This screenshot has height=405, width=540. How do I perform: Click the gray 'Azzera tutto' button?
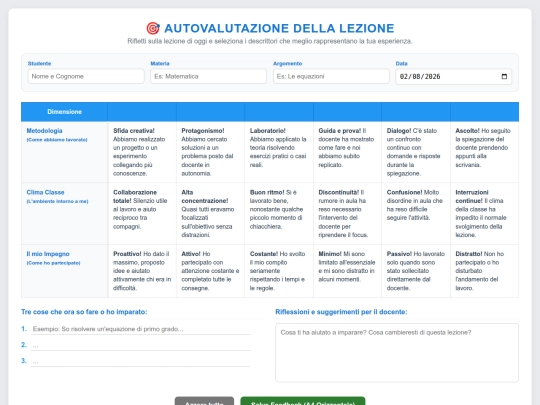click(204, 401)
